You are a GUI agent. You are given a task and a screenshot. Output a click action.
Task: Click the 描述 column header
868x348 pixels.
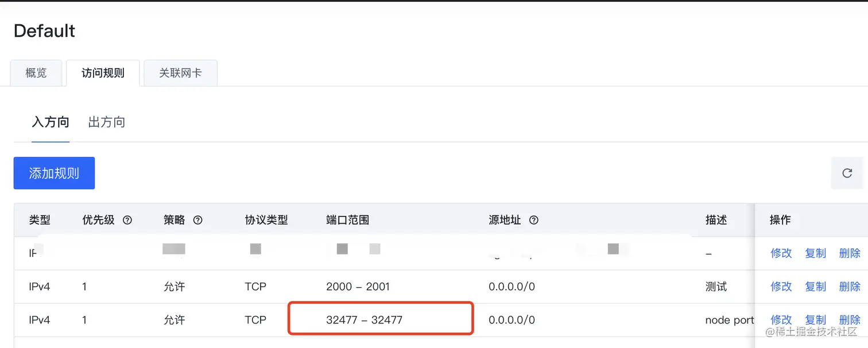[x=716, y=220]
